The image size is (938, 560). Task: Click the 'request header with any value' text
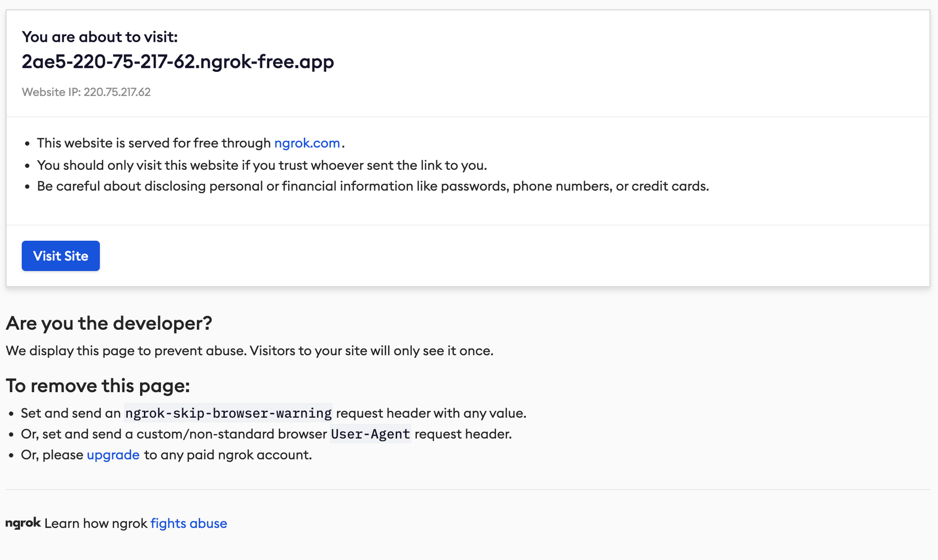click(x=431, y=413)
